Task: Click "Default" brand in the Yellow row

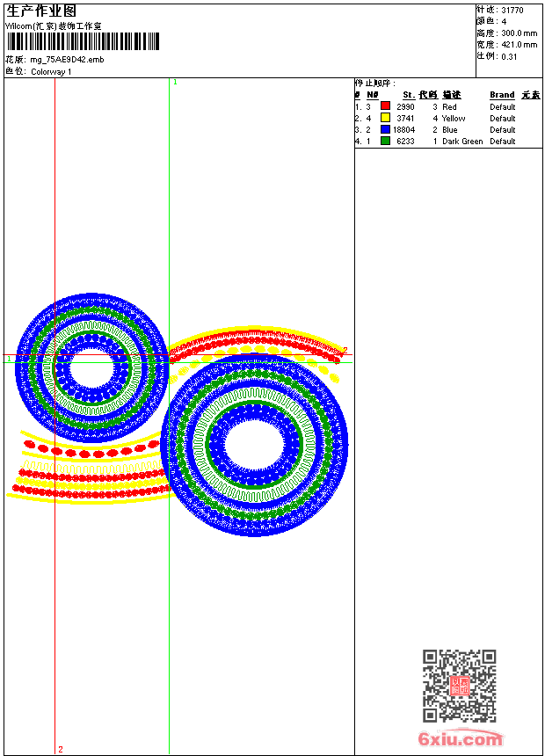Action: pos(502,118)
